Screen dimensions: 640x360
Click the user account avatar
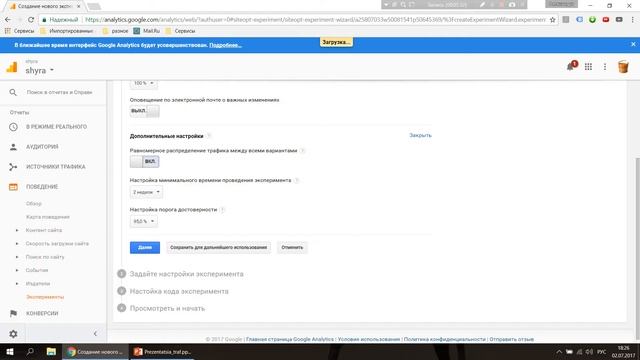pyautogui.click(x=623, y=67)
